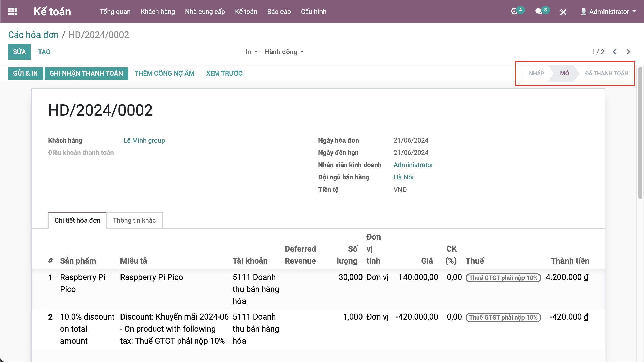The height and width of the screenshot is (362, 644).
Task: Open the conversations chat bubble icon
Action: [538, 12]
